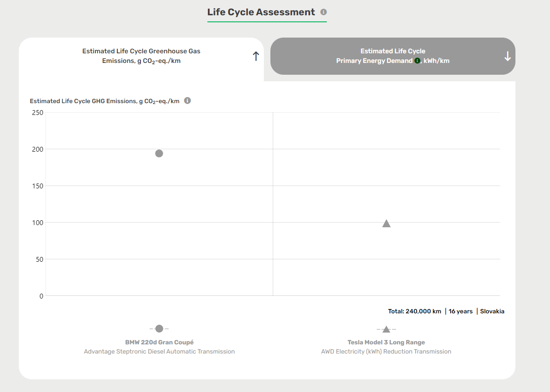Image resolution: width=550 pixels, height=392 pixels.
Task: Switch to the Primary Energy Demand tab
Action: [393, 56]
